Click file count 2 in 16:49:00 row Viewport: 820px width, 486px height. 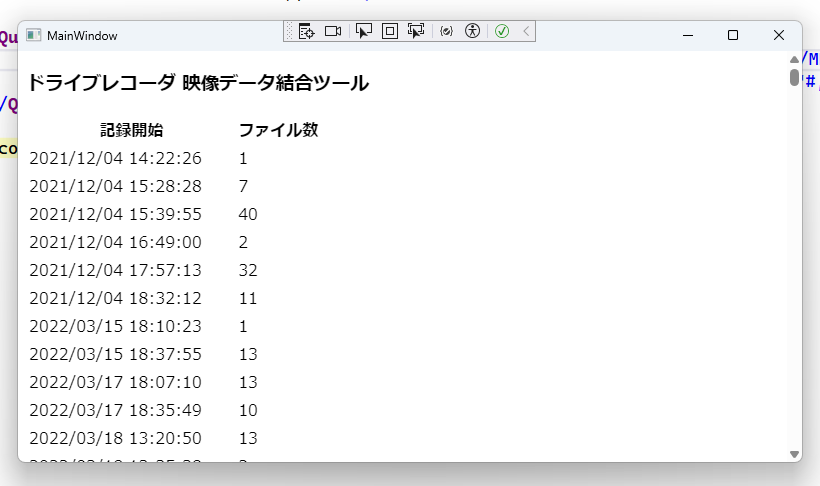(x=243, y=242)
